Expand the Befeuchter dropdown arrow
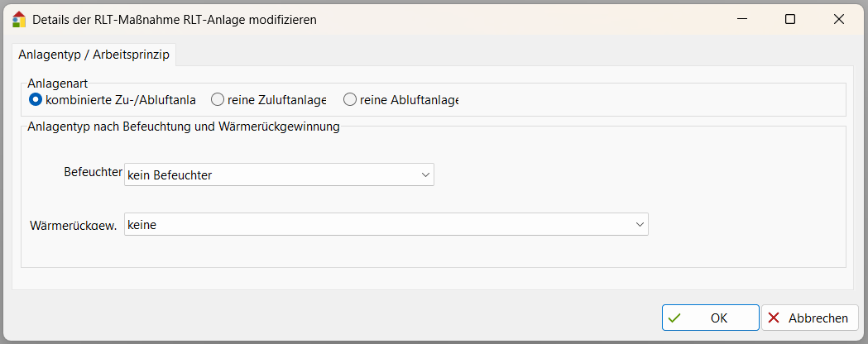This screenshot has width=868, height=344. point(425,174)
